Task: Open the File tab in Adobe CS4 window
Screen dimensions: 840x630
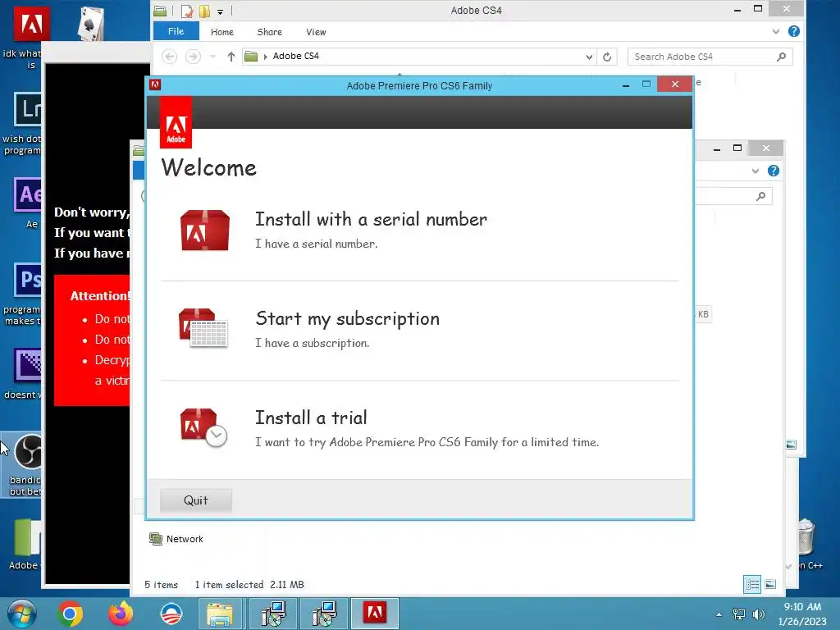Action: point(176,32)
